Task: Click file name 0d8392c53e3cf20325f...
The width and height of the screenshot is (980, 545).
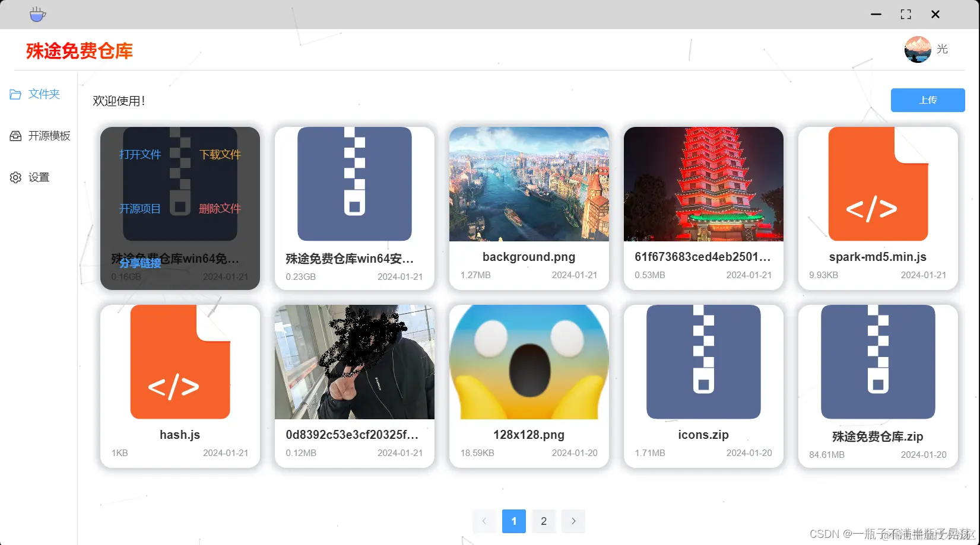Action: [x=352, y=435]
